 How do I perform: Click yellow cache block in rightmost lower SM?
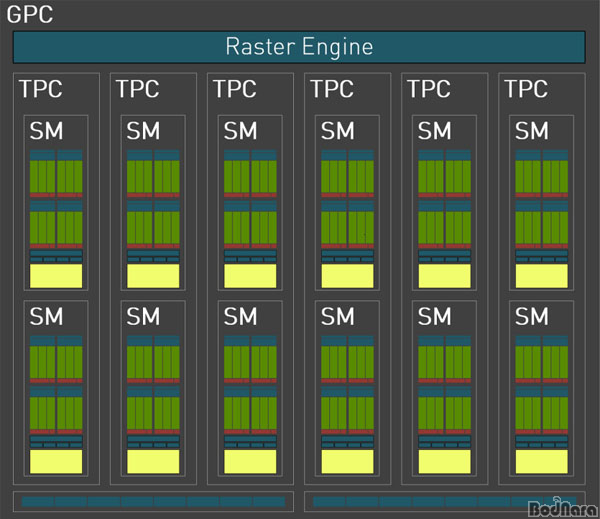541,462
